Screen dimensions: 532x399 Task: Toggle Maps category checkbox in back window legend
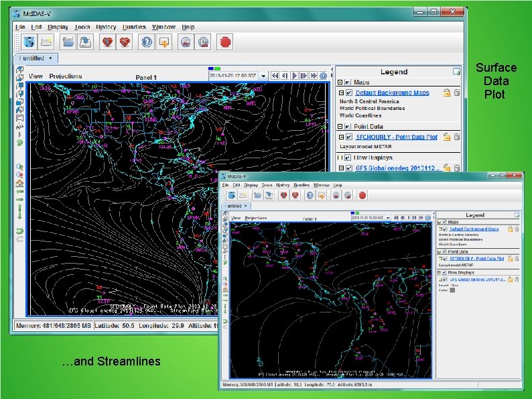click(x=348, y=82)
